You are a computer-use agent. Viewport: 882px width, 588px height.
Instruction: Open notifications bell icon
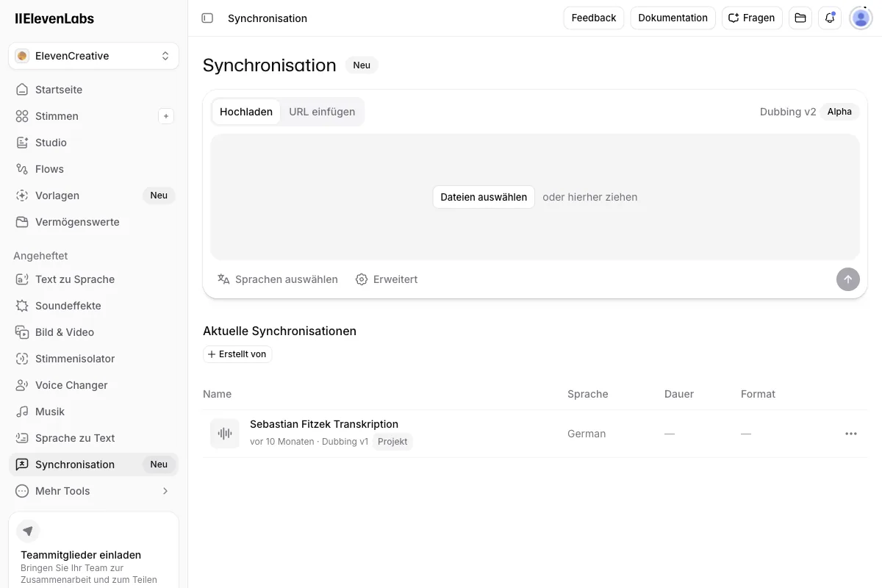[x=830, y=18]
